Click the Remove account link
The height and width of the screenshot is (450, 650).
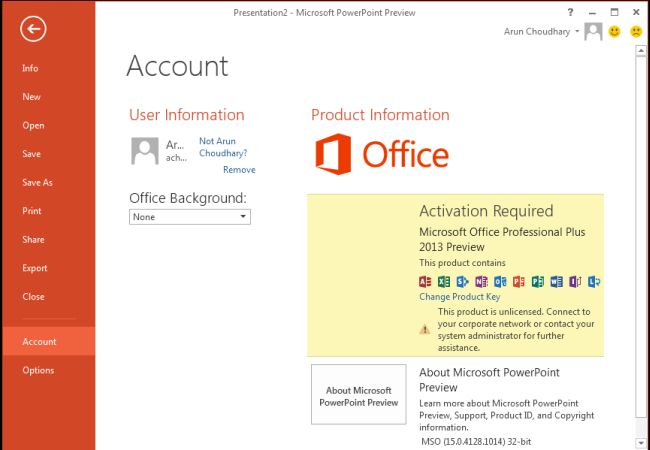239,170
